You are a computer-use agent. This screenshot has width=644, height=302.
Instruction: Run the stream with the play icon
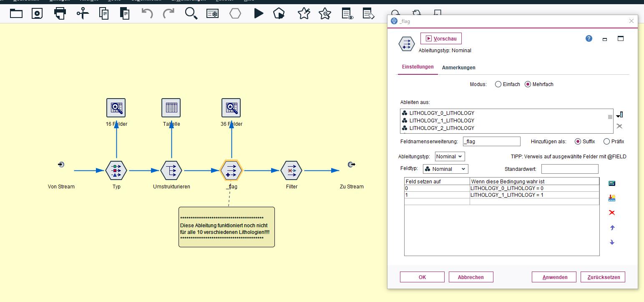coord(259,13)
